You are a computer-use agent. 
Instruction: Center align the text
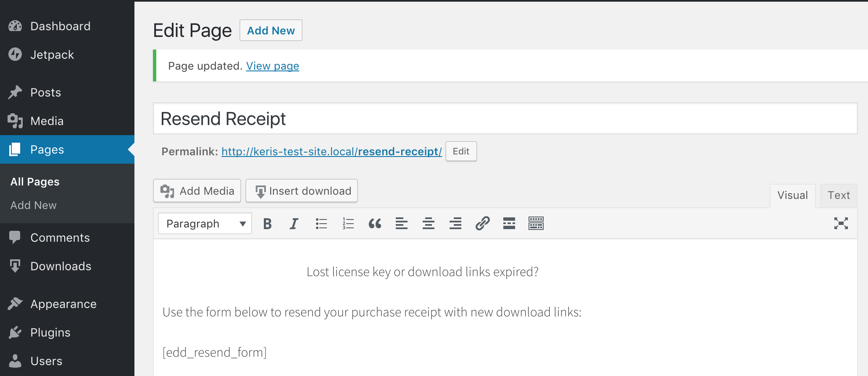pos(429,224)
